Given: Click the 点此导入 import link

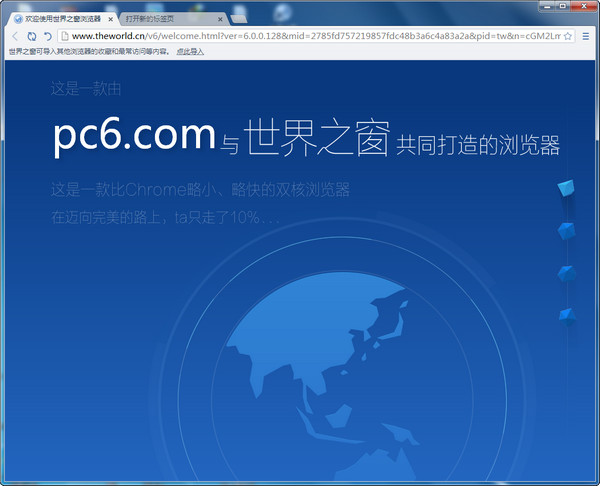Looking at the screenshot, I should pos(190,52).
